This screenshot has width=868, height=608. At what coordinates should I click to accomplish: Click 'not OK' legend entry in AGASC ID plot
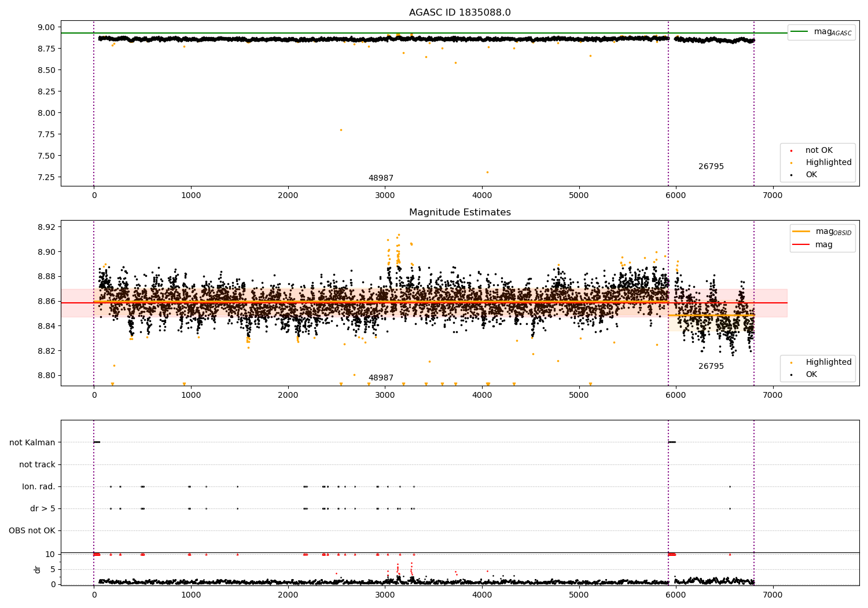(x=818, y=151)
